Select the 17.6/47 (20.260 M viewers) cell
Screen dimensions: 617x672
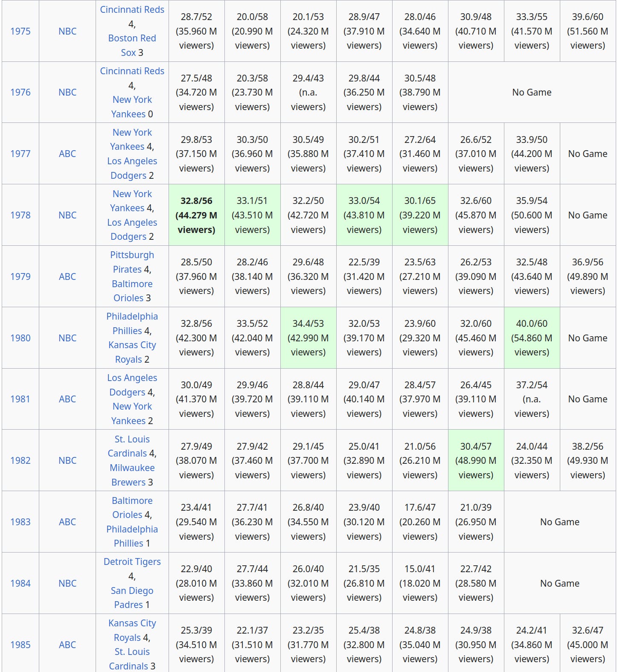tap(420, 522)
